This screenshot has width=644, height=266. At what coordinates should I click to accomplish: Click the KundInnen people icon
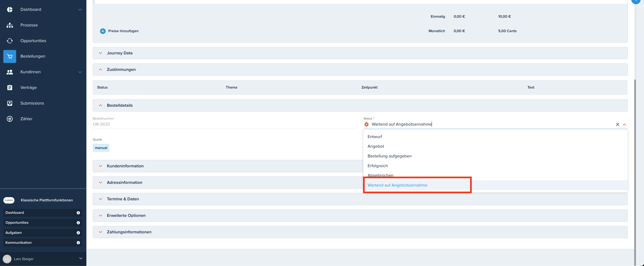[x=10, y=72]
